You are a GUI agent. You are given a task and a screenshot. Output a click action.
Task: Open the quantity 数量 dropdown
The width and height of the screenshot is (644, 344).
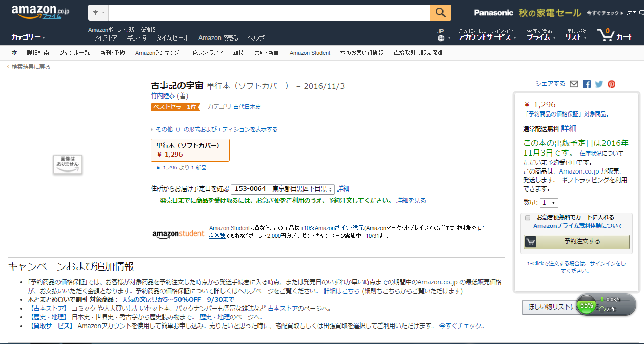549,203
